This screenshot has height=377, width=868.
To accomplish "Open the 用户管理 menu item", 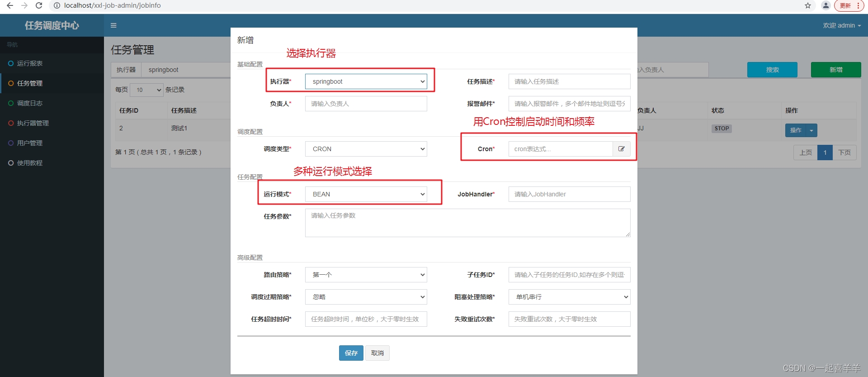I will tap(52, 143).
